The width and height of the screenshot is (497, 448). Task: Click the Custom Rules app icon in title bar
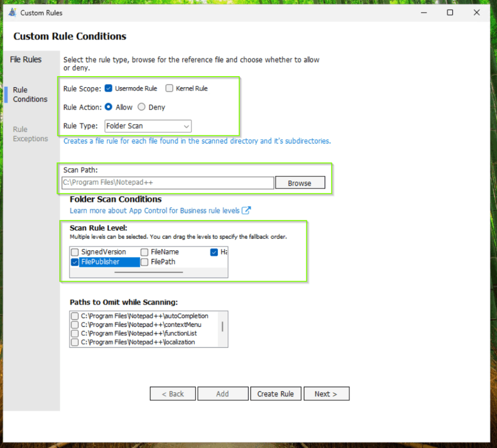click(13, 13)
